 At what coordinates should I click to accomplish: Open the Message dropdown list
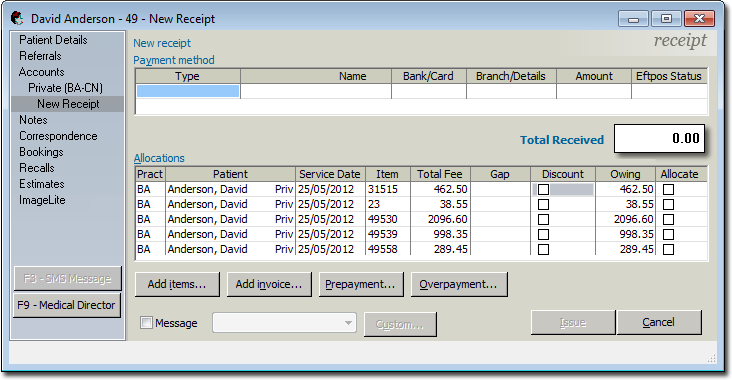coord(348,323)
